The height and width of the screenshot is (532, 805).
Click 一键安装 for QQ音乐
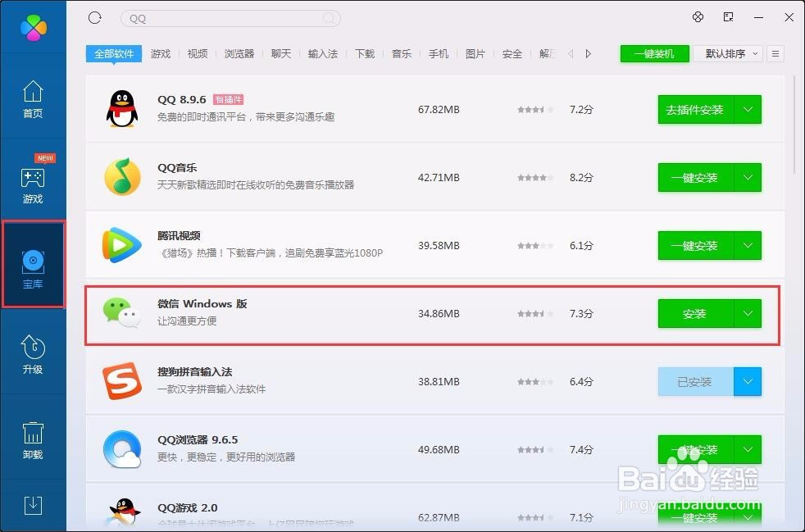(696, 178)
